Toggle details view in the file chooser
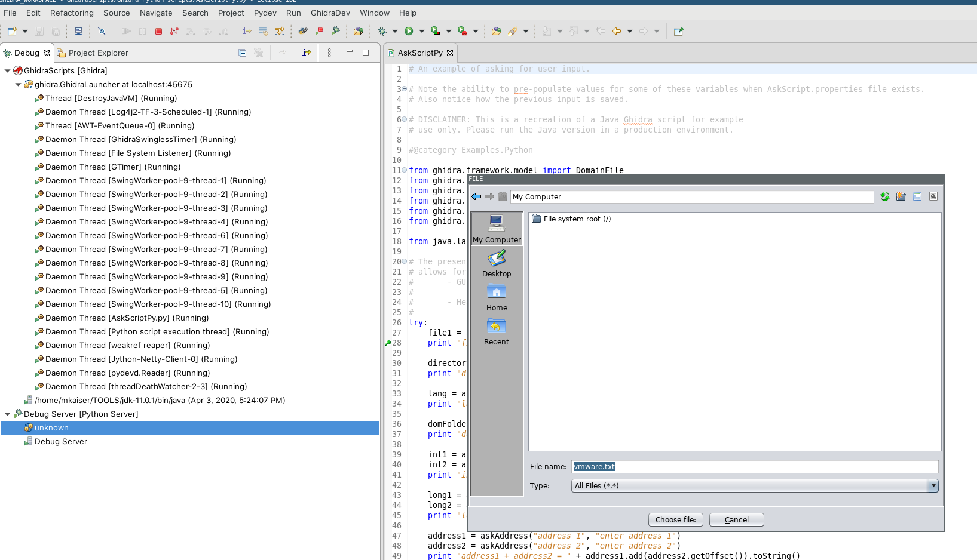Screen dimensions: 977x560 coord(917,196)
